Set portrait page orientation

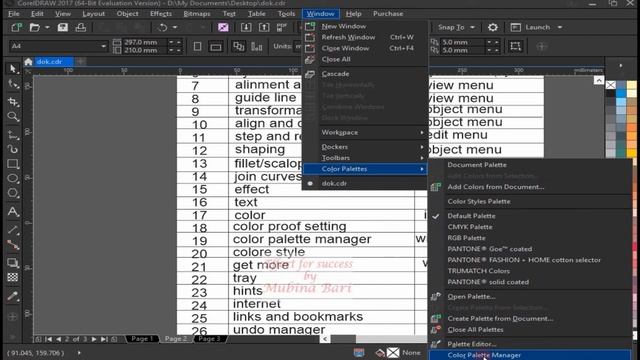pos(198,47)
